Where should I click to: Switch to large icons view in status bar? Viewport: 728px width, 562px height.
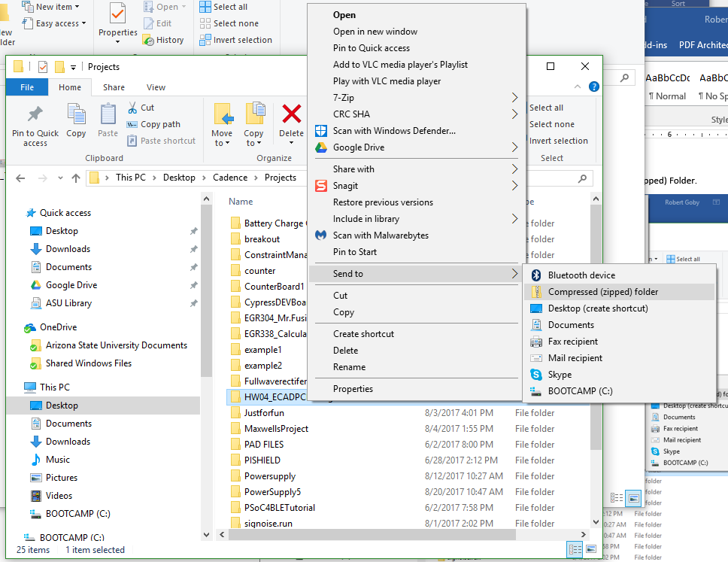tap(591, 549)
